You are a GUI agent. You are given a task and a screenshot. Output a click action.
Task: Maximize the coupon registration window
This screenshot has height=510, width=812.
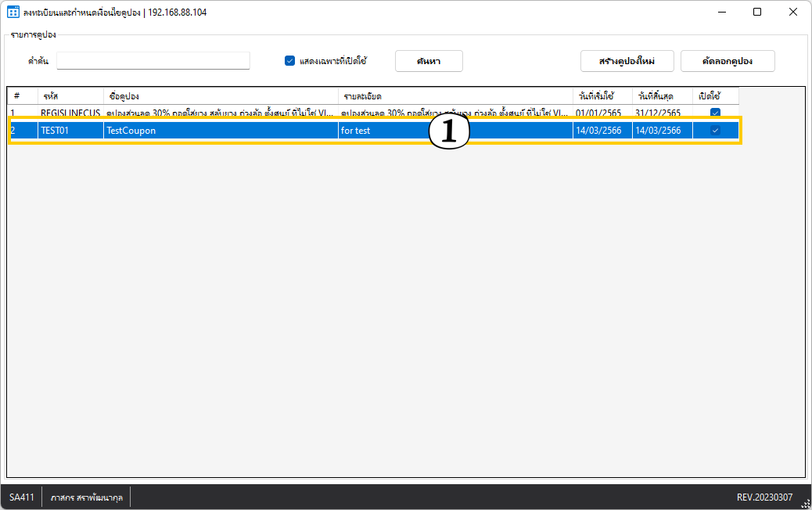(x=757, y=13)
